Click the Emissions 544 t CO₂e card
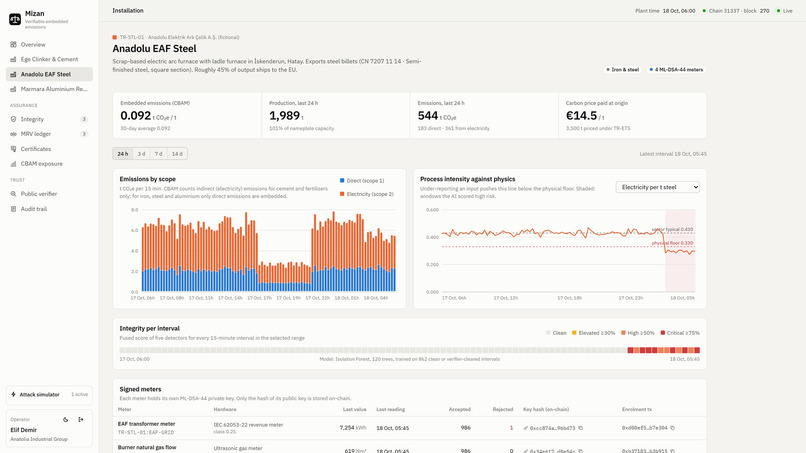Viewport: 806px width, 453px height. point(484,116)
